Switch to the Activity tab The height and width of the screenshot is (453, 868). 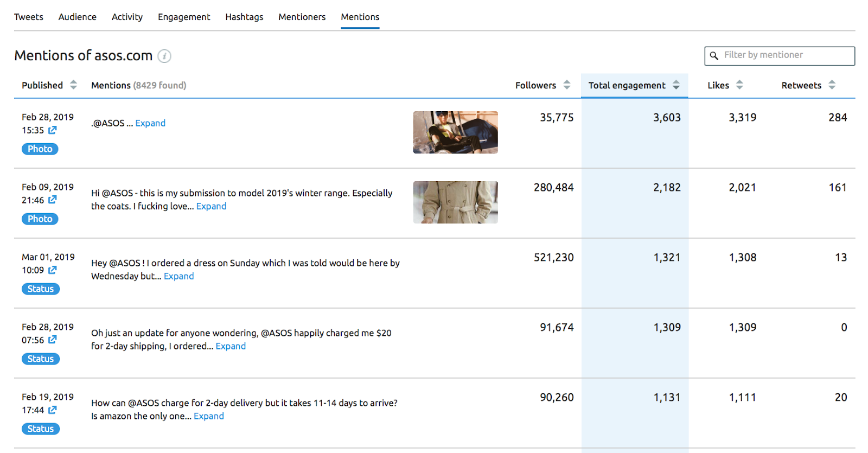(x=127, y=17)
